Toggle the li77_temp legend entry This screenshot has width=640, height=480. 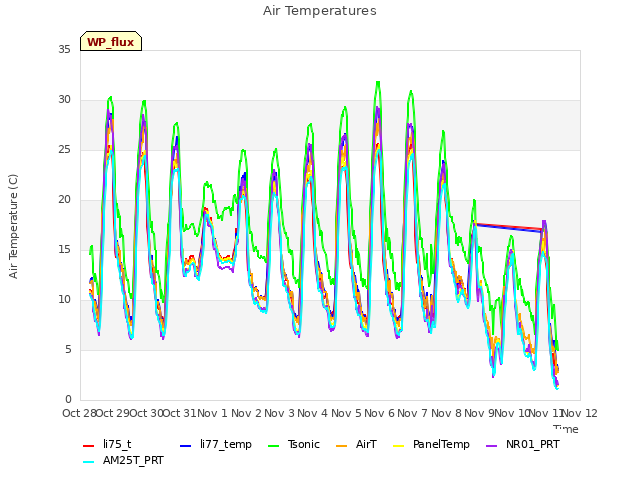click(216, 444)
